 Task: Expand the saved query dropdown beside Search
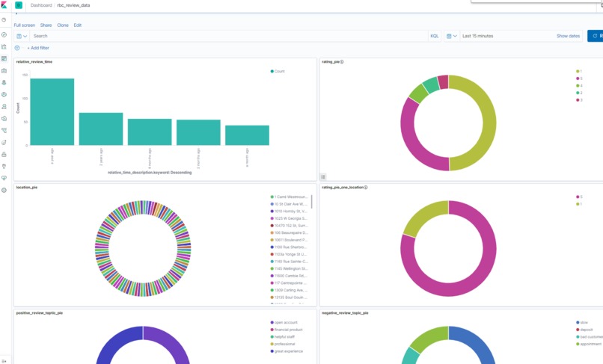tap(22, 36)
